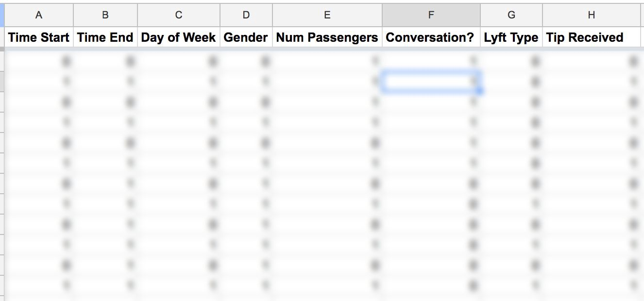Select column E header
Screen dimensions: 644x301
click(x=327, y=15)
